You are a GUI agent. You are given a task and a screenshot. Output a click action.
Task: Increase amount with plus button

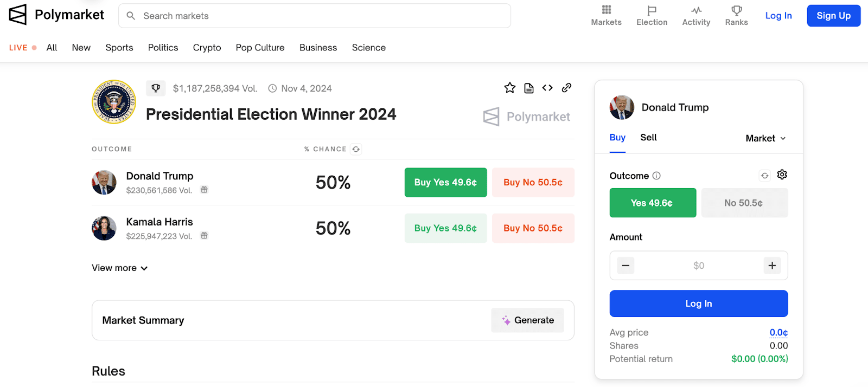(772, 266)
